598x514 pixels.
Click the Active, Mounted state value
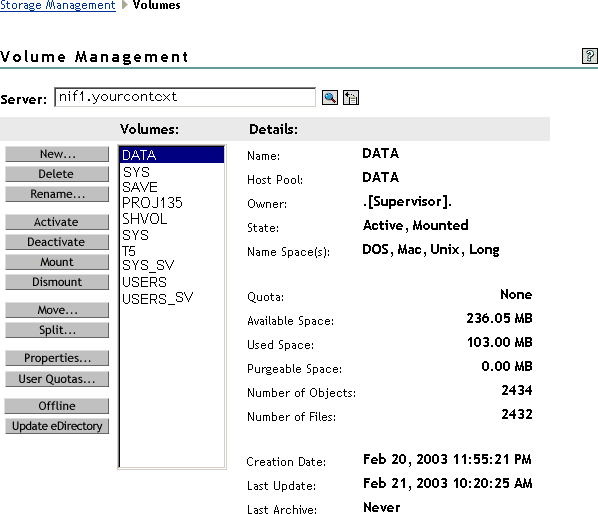point(415,225)
